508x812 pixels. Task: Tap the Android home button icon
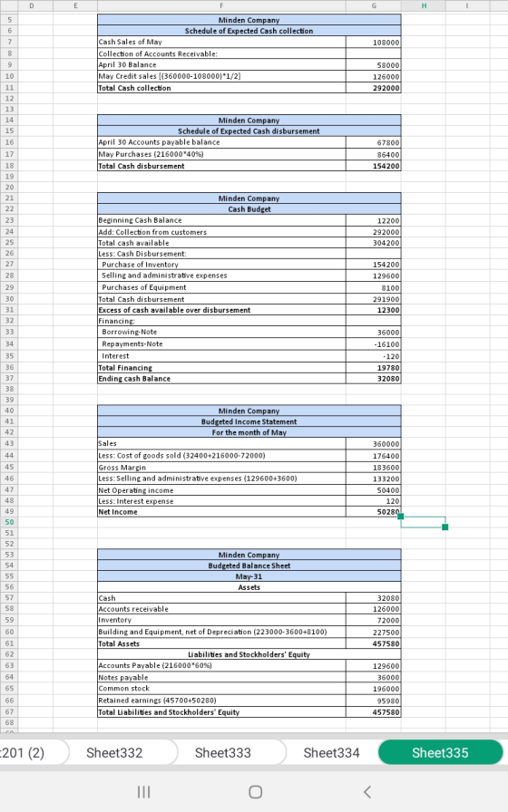(255, 792)
